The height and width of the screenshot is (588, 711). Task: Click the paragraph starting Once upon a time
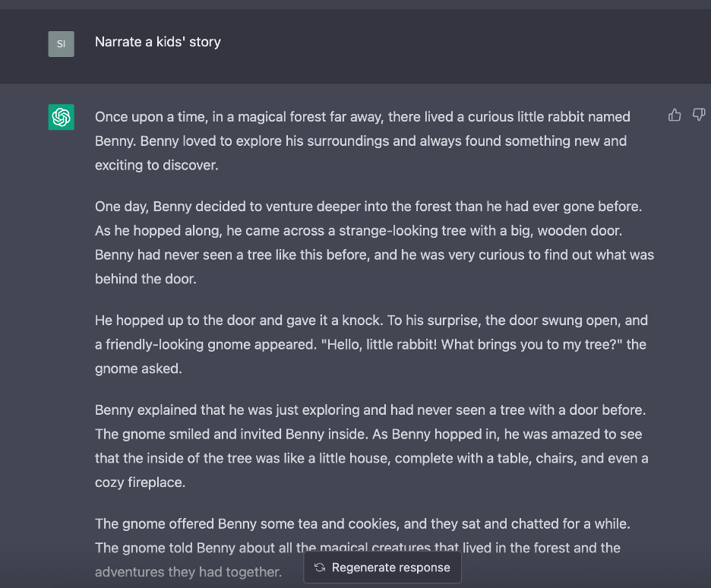363,141
